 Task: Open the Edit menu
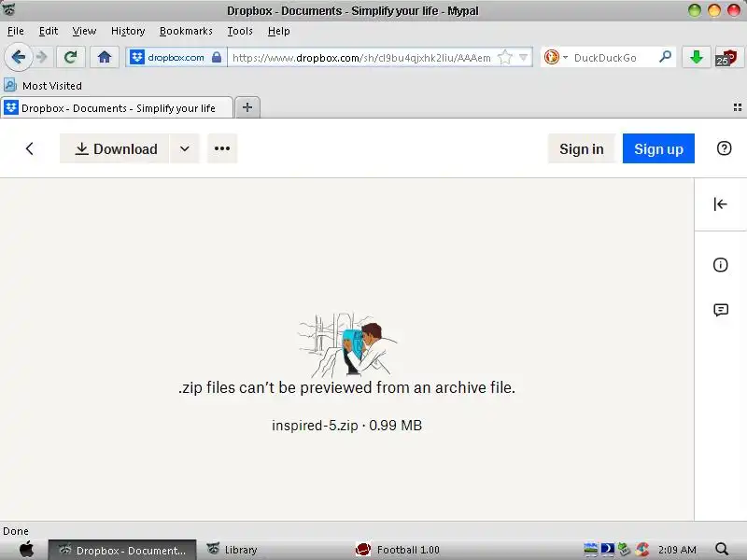click(49, 31)
